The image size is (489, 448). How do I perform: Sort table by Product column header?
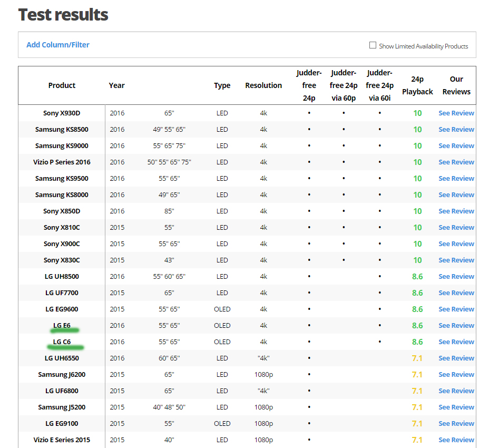point(62,85)
